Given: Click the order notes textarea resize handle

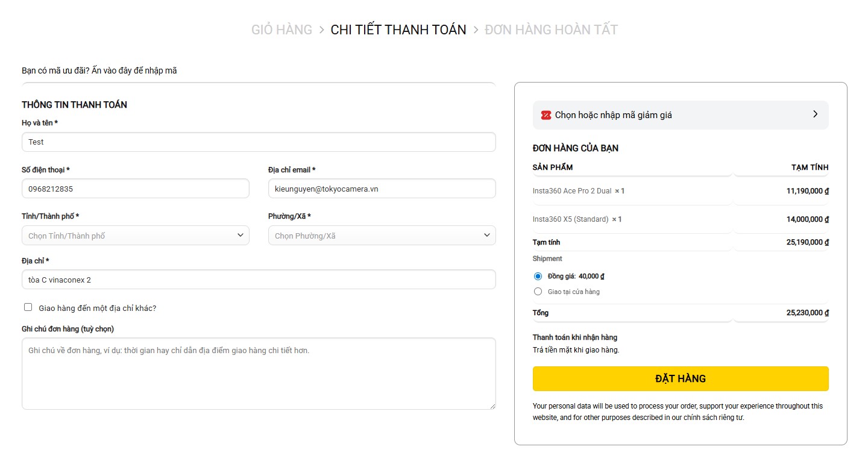Looking at the screenshot, I should click(492, 406).
